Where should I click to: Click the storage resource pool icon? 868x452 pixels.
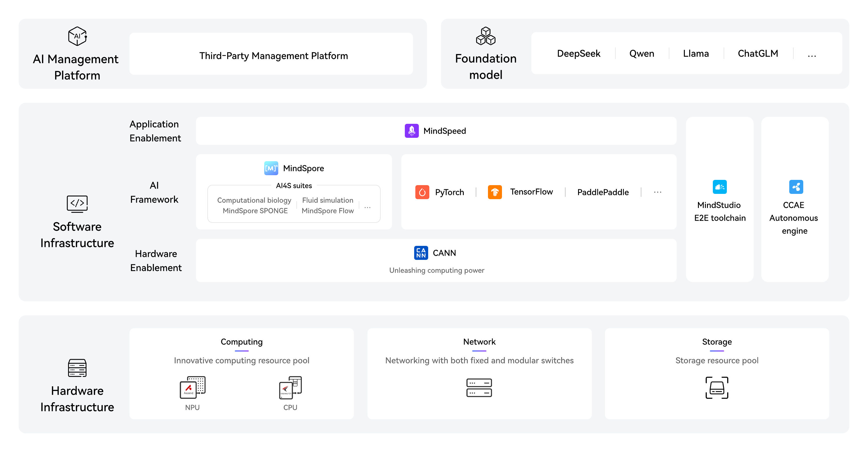click(x=717, y=387)
